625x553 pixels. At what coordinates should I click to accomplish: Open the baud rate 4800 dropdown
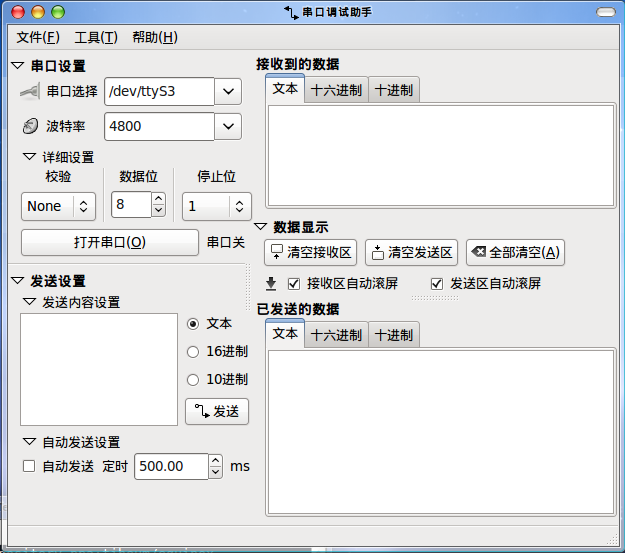[228, 127]
